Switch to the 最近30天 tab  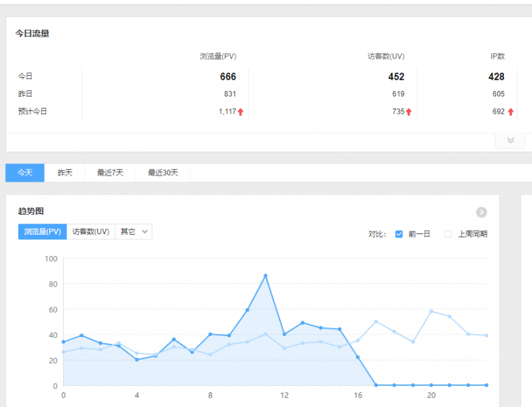click(x=163, y=173)
